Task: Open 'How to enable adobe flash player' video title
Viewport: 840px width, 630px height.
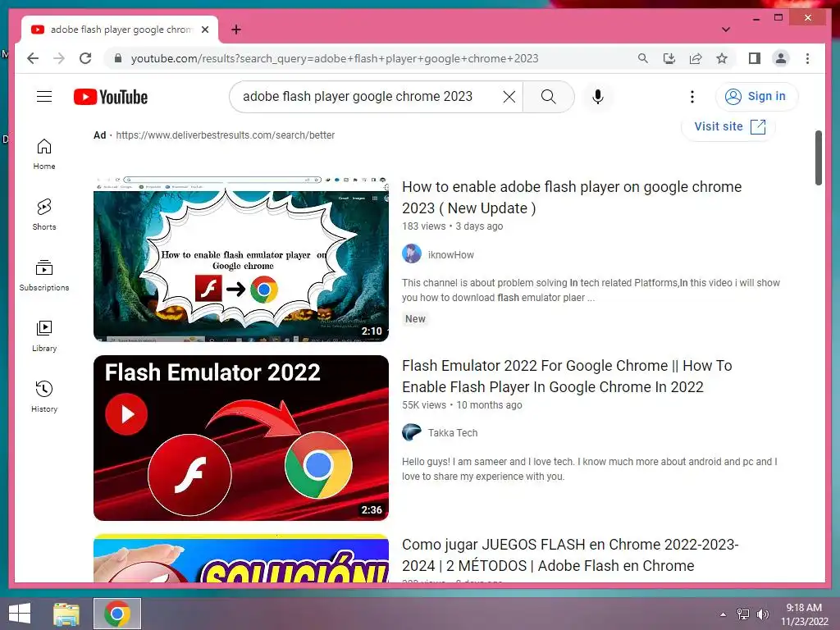Action: (x=572, y=197)
